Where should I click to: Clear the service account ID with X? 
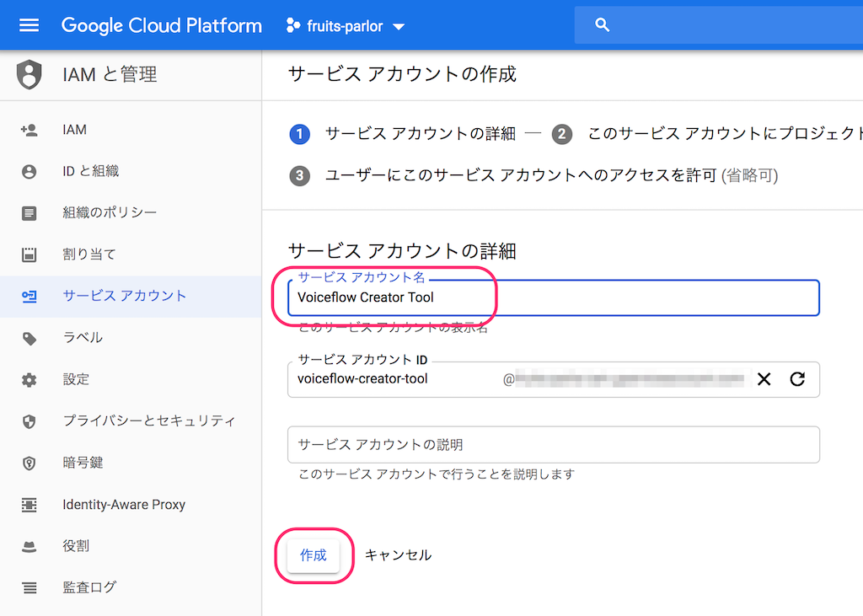coord(764,379)
